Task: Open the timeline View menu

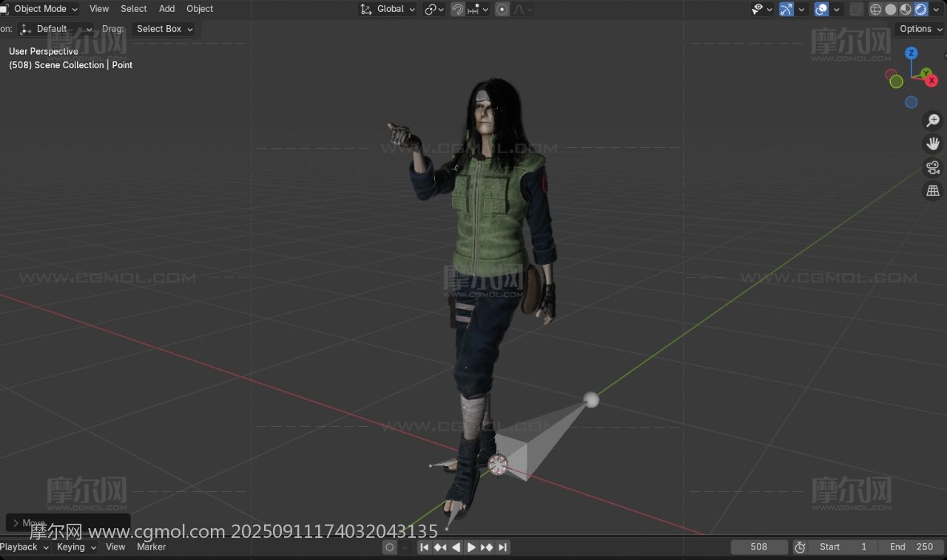Action: (x=115, y=547)
